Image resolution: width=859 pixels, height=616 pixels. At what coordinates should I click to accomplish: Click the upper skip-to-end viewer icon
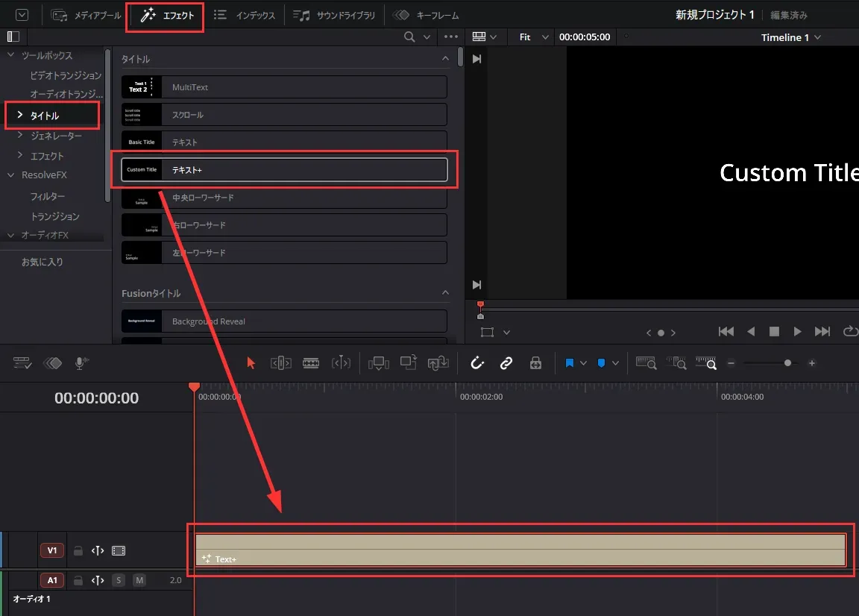476,59
